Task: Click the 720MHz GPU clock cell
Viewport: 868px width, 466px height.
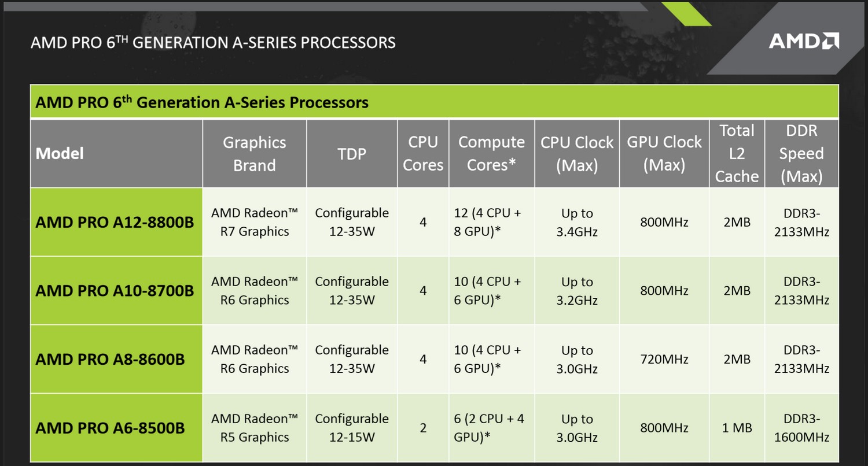Action: tap(664, 359)
